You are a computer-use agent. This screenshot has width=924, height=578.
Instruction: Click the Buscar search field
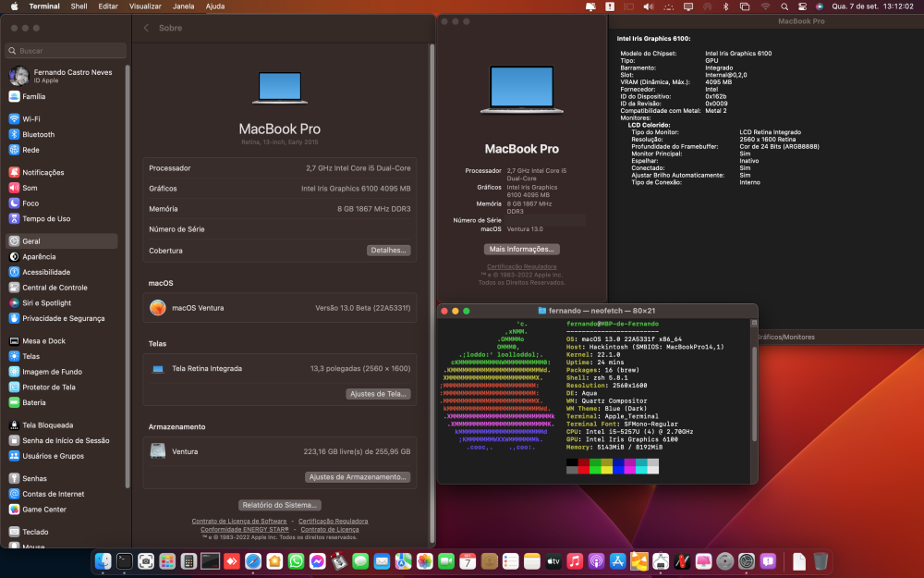coord(66,51)
